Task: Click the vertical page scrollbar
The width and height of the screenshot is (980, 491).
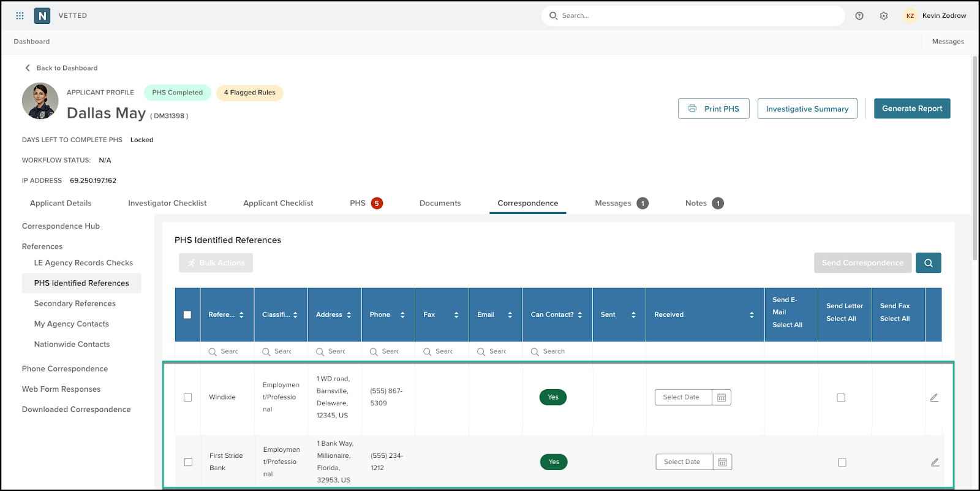Action: (x=975, y=158)
